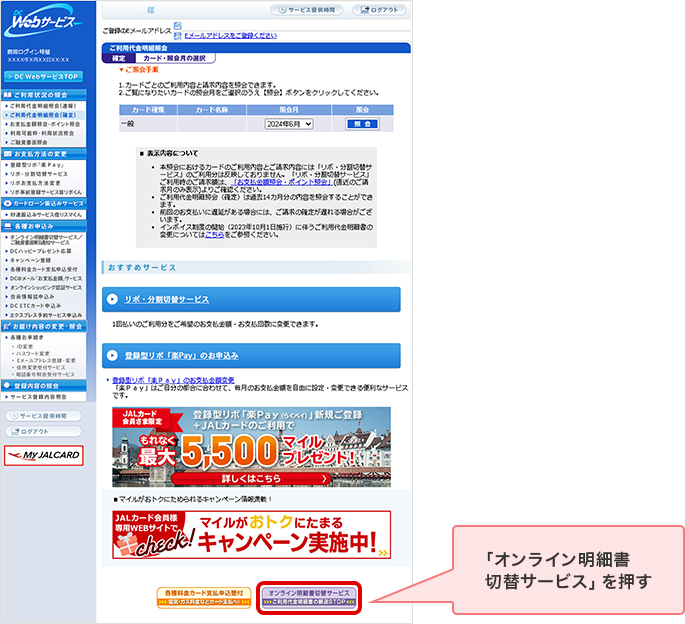The image size is (685, 624).
Task: Click the お支払方法の変更 sidebar header
Action: coord(43,154)
